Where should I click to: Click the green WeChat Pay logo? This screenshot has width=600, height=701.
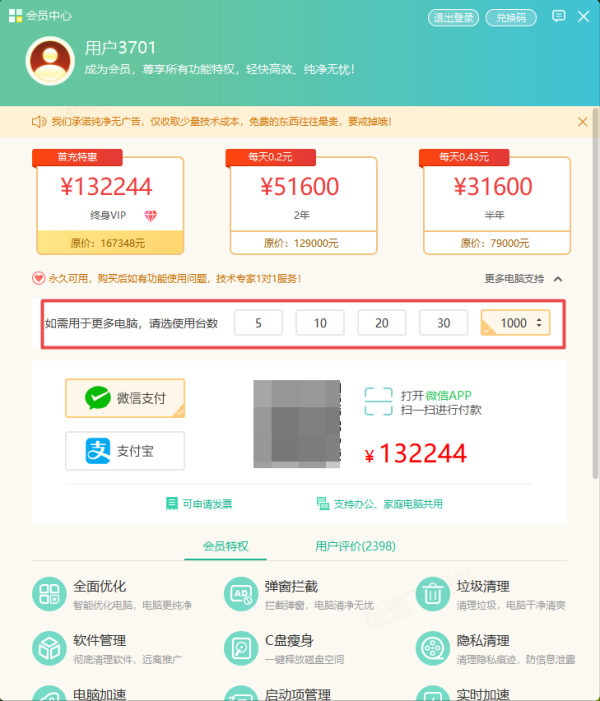tap(98, 398)
